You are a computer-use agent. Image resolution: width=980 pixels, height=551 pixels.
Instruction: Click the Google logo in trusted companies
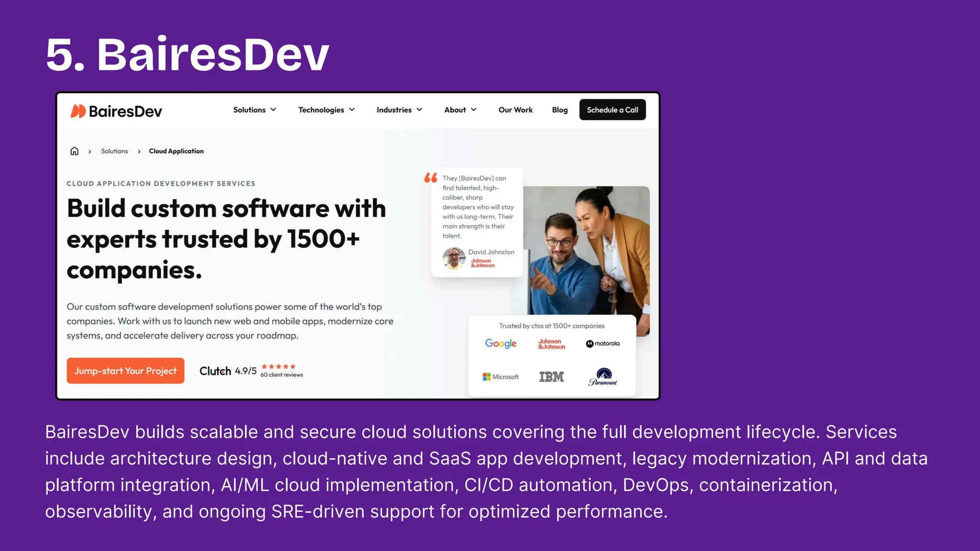[501, 343]
